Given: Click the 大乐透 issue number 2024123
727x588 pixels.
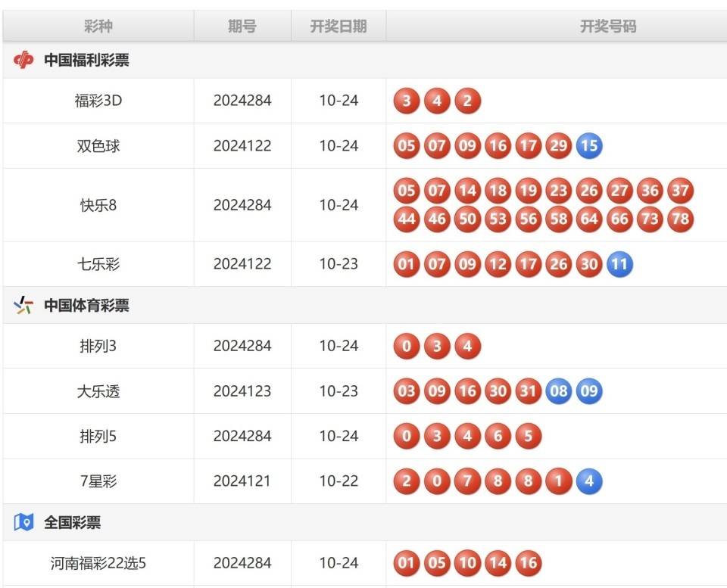Looking at the screenshot, I should tap(242, 391).
